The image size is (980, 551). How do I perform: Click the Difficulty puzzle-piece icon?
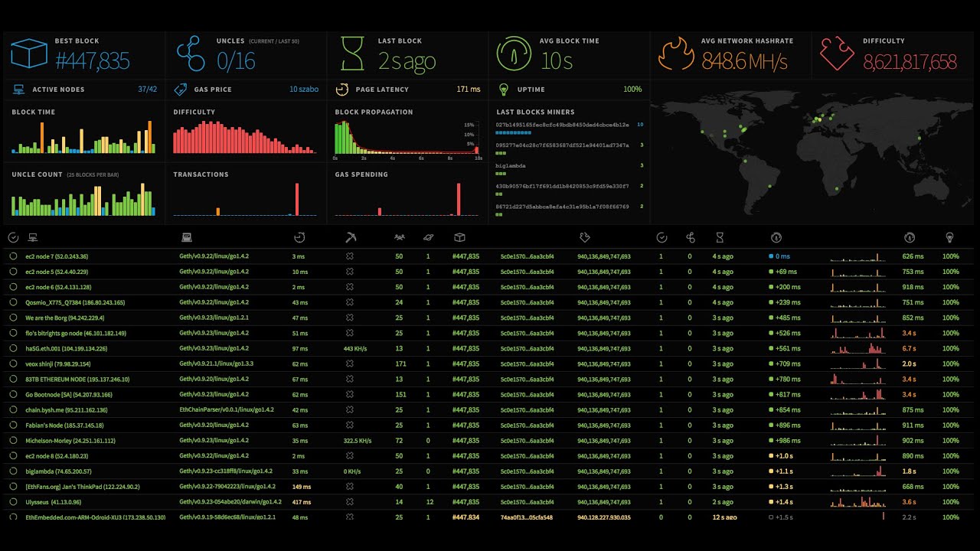[835, 54]
